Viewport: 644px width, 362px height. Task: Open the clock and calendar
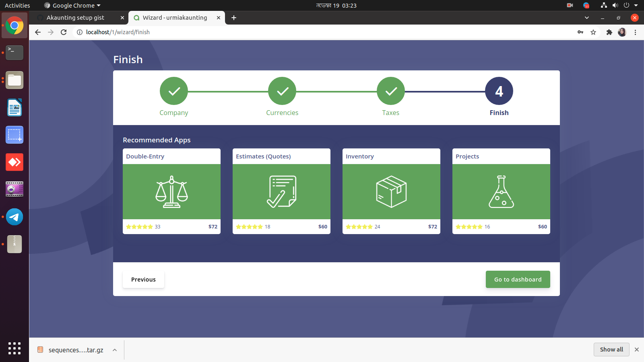[x=336, y=5]
